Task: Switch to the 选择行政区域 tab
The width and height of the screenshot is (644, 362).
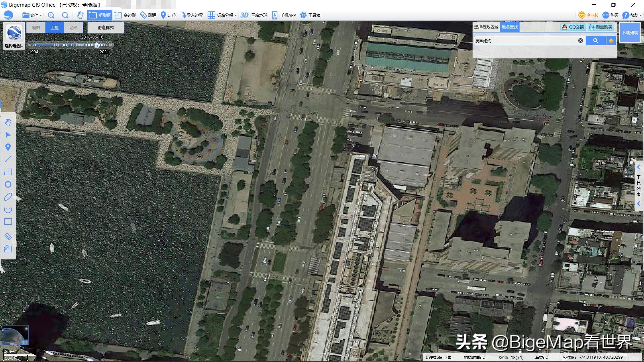Action: [x=486, y=27]
